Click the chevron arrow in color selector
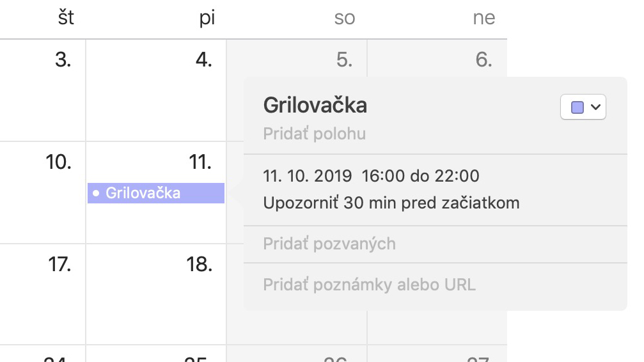This screenshot has width=644, height=362. 595,107
